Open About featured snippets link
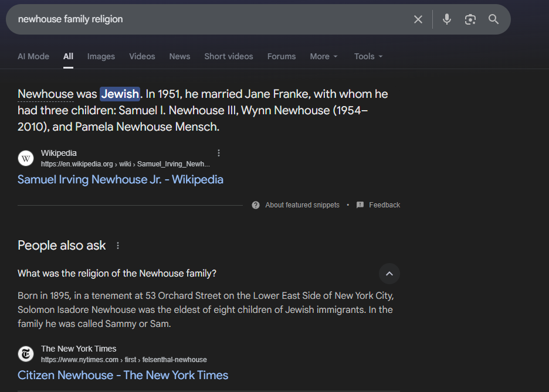Image resolution: width=549 pixels, height=392 pixels. [x=302, y=205]
